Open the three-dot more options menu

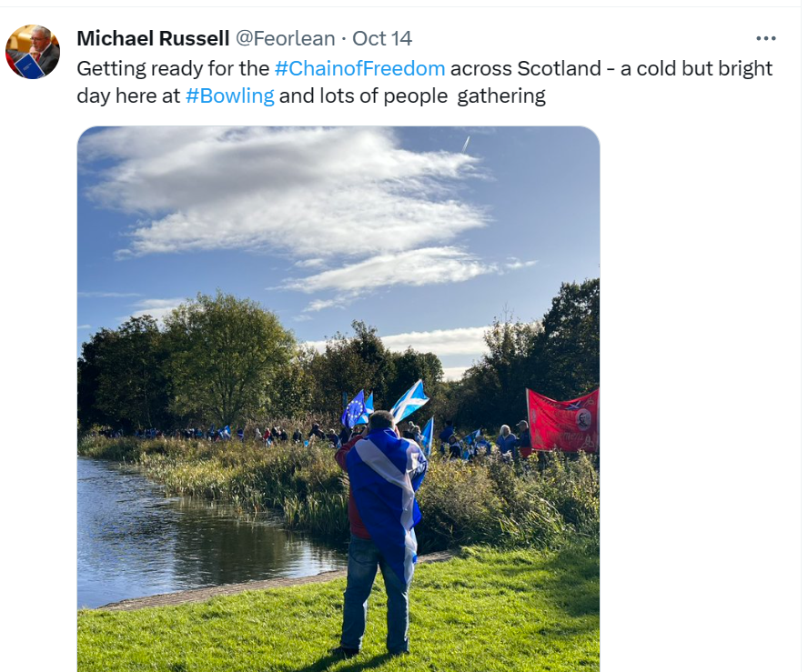(766, 38)
